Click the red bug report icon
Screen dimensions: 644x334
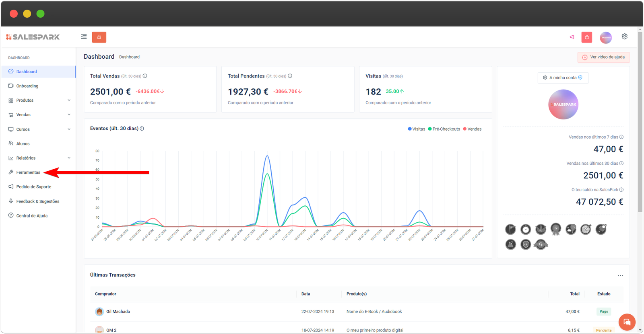[586, 37]
